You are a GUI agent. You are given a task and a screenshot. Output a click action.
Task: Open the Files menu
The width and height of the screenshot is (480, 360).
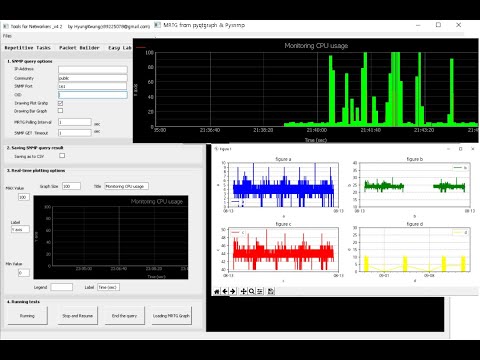click(x=7, y=36)
